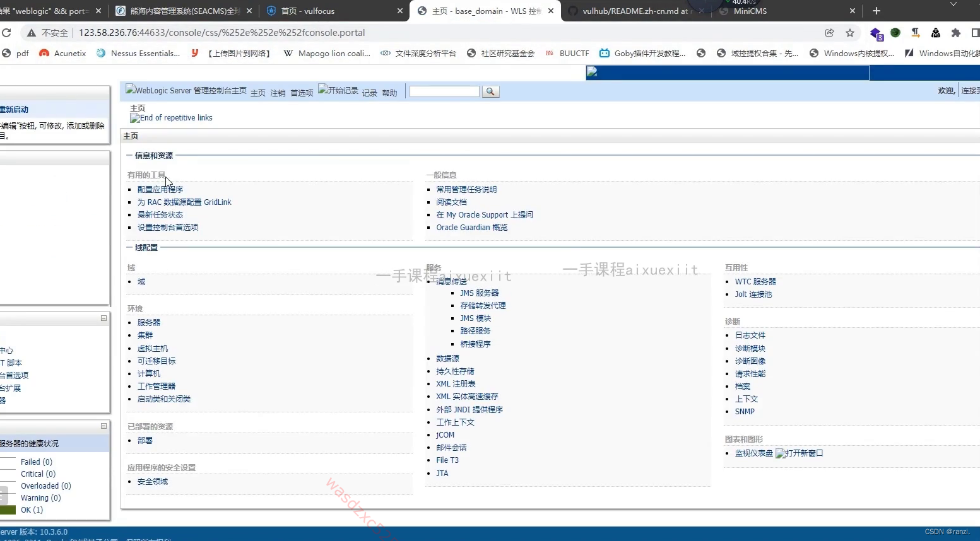Switch to the 首页 - vulfocus tab
The image size is (980, 541).
(x=308, y=11)
